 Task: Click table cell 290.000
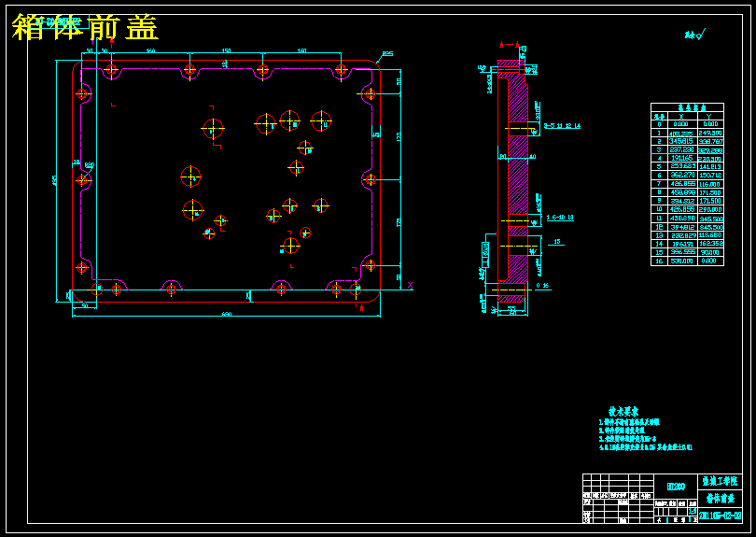pos(710,209)
